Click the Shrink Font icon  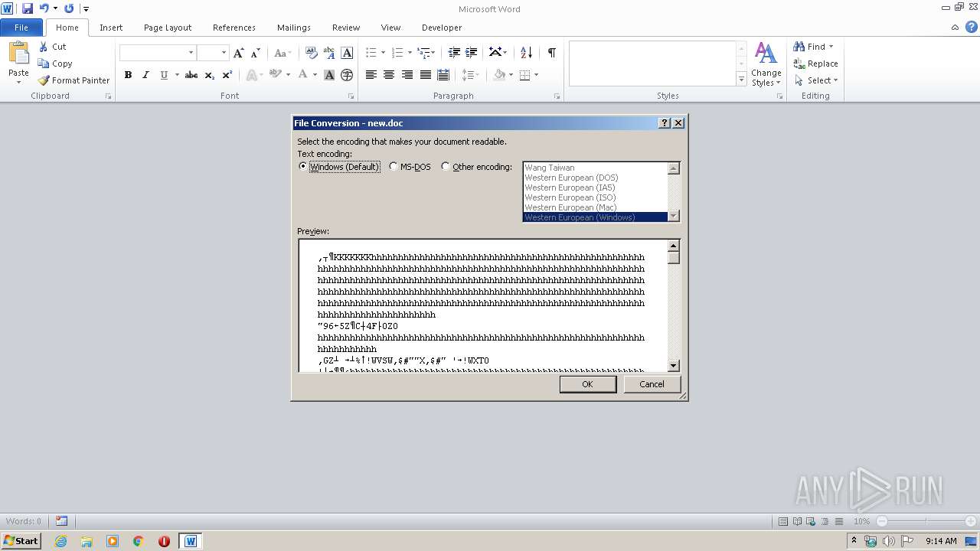[256, 53]
